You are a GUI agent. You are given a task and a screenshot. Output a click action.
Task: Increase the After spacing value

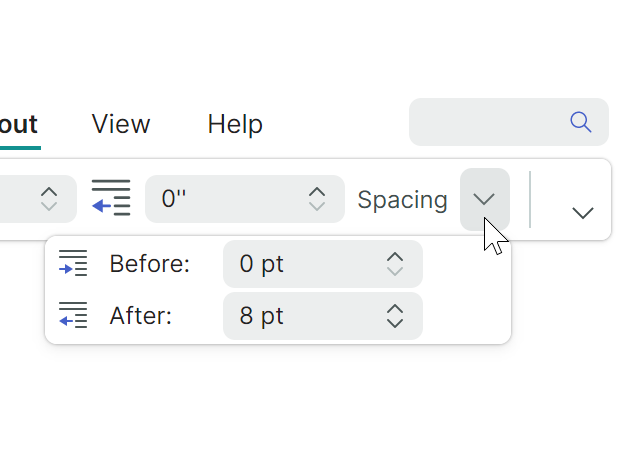coord(395,309)
